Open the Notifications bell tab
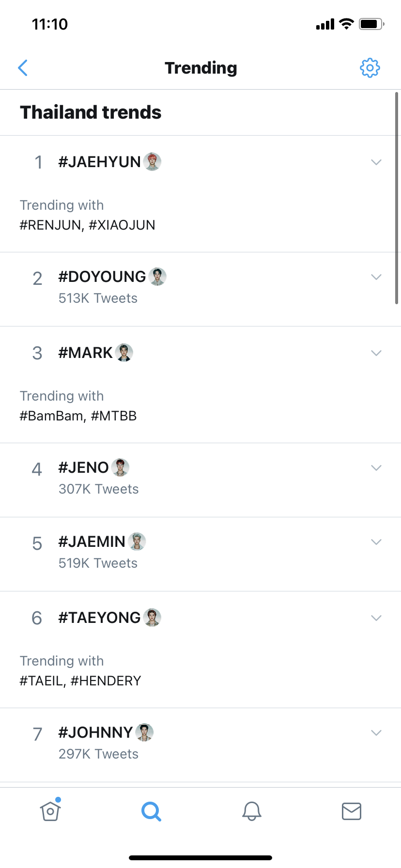Viewport: 401px width, 868px height. tap(252, 811)
